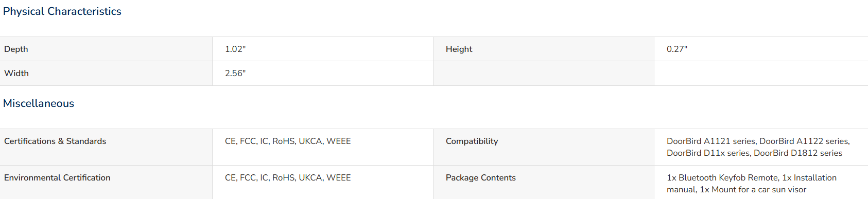Screen dimensions: 868x199
Task: Click the 0.27" height value
Action: (x=677, y=49)
